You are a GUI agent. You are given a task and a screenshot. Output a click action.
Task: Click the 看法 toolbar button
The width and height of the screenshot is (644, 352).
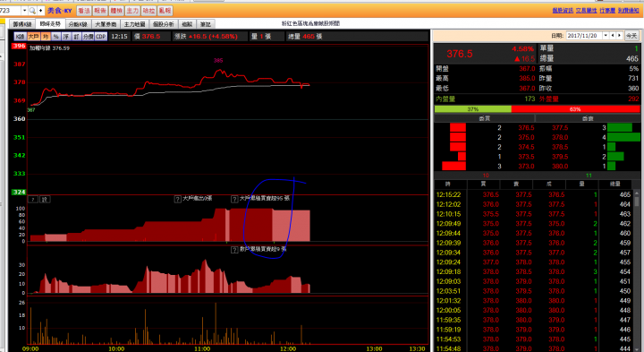coord(84,11)
